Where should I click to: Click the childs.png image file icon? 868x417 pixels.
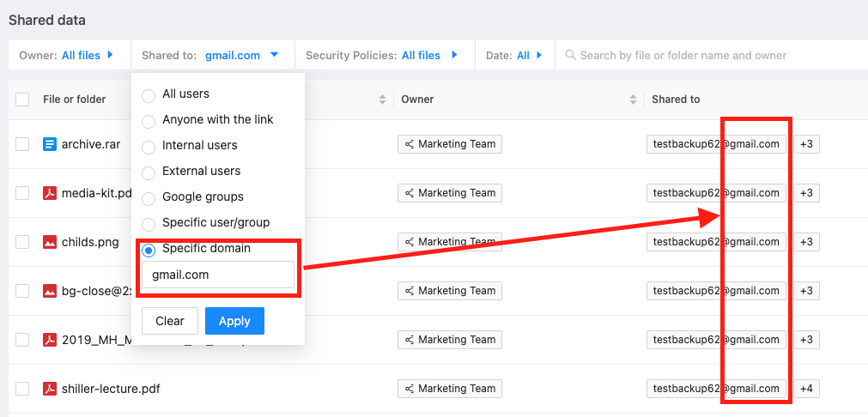point(50,242)
